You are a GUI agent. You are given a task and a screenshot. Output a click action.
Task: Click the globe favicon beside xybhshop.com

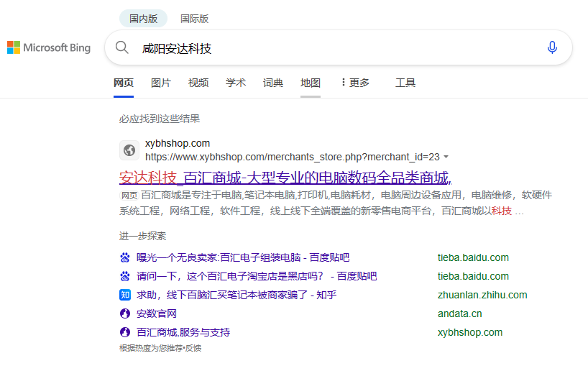coord(129,150)
